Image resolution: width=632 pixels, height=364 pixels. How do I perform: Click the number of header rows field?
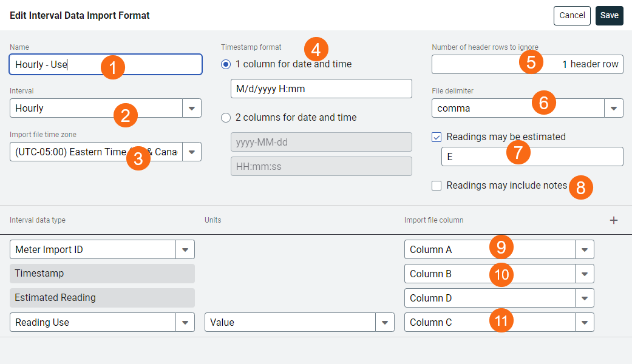pyautogui.click(x=527, y=64)
